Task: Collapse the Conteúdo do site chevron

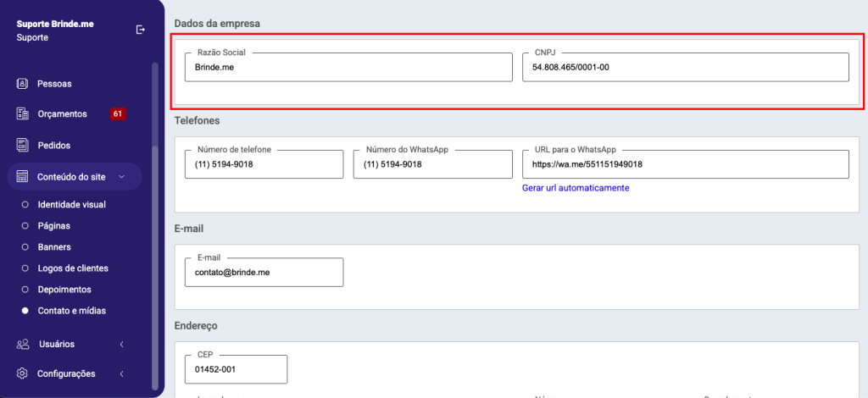Action: click(x=122, y=176)
